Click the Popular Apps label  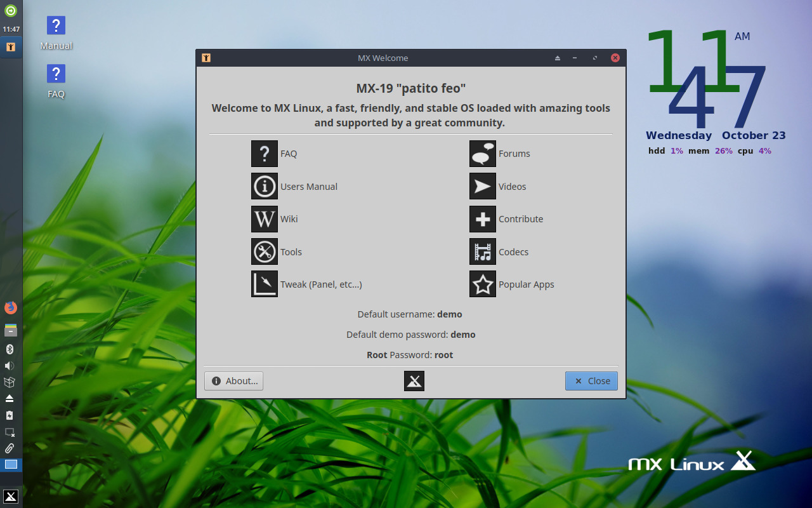[x=527, y=284]
